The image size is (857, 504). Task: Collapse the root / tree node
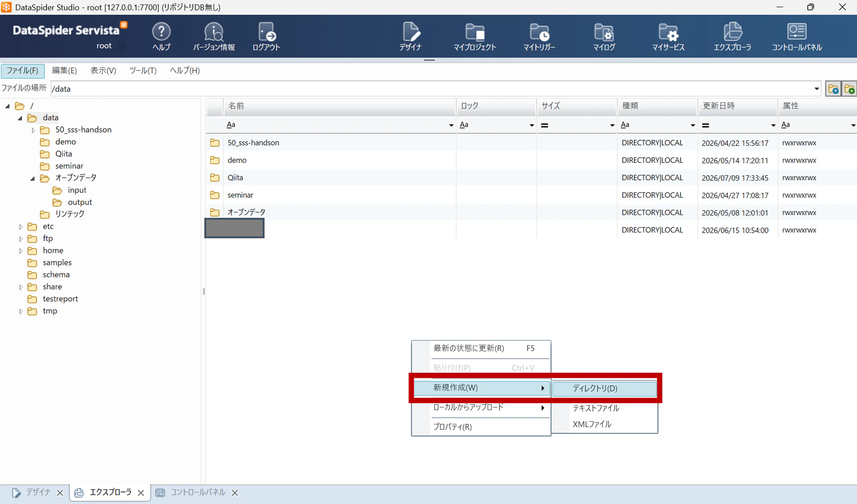pos(7,106)
